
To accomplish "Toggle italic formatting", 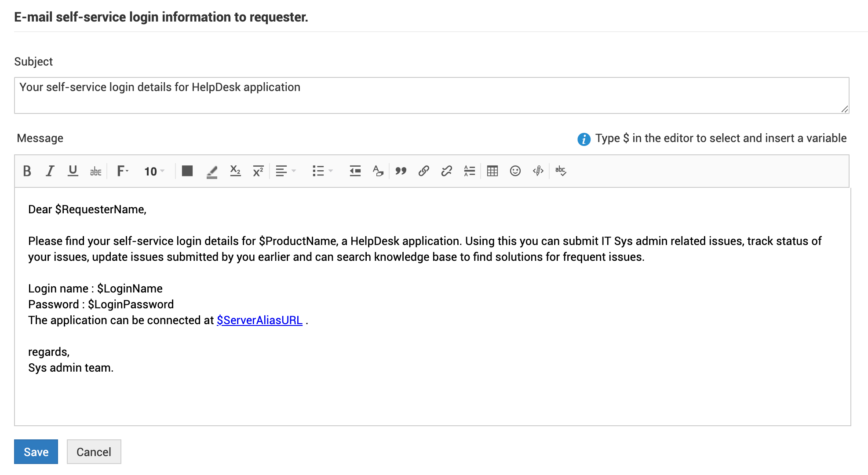I will pyautogui.click(x=50, y=171).
